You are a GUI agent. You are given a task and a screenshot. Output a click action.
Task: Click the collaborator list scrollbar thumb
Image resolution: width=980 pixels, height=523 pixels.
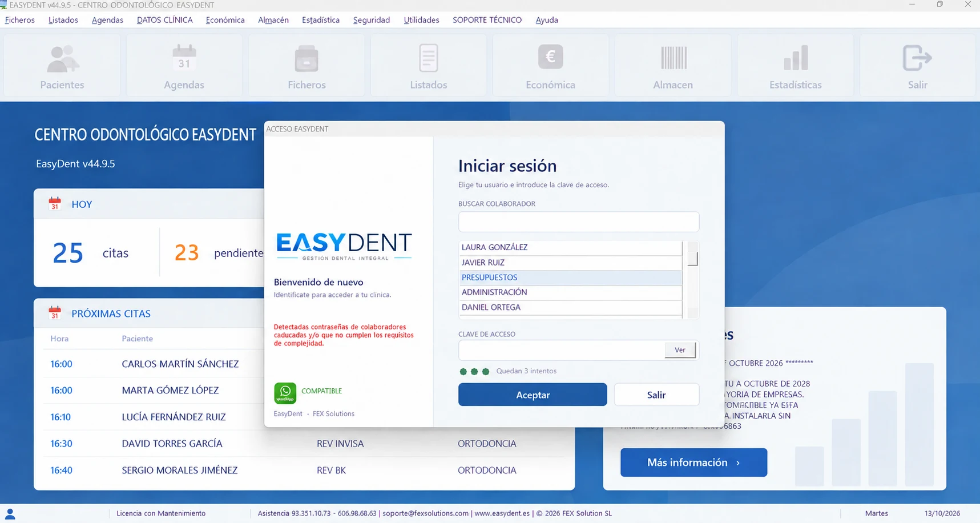(692, 259)
